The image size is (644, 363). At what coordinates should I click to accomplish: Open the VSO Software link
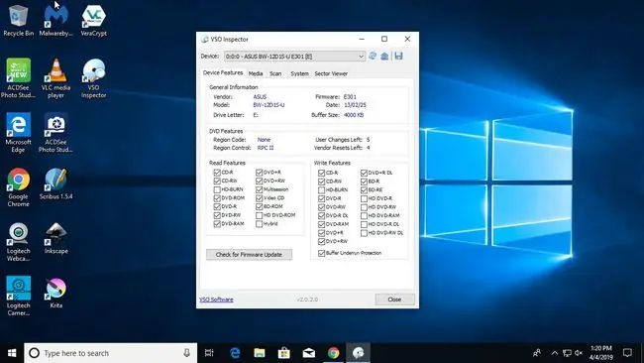(x=216, y=300)
